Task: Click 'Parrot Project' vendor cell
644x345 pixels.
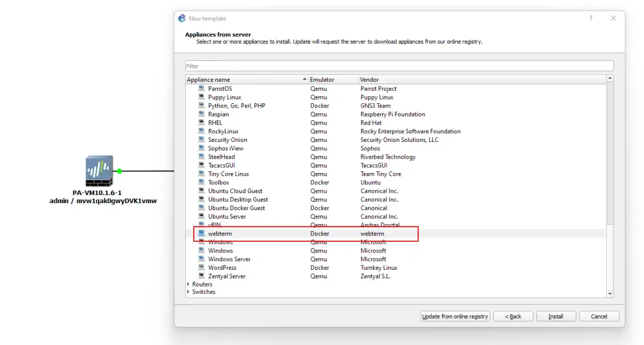Action: coord(378,89)
